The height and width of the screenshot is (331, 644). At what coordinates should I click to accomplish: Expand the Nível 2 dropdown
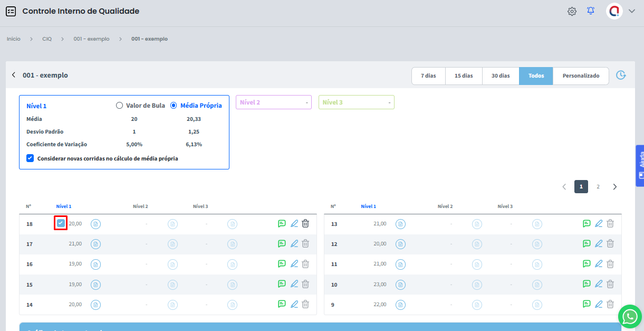273,102
